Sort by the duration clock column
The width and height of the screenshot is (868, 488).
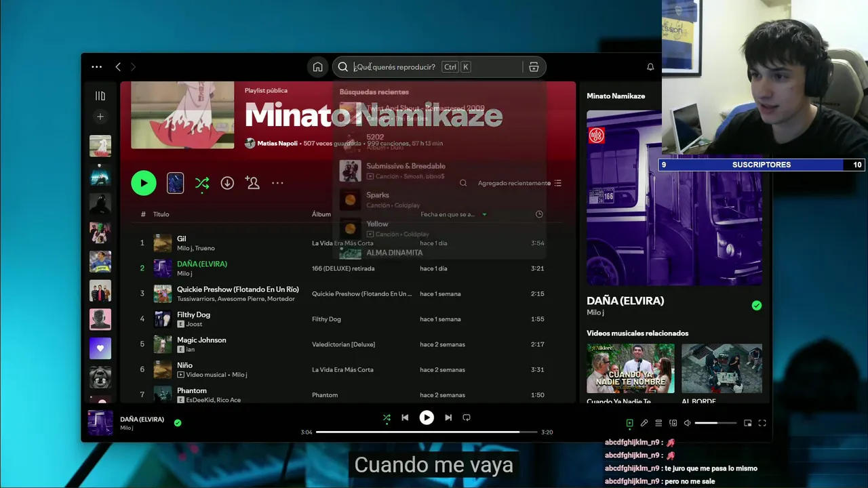click(x=539, y=214)
